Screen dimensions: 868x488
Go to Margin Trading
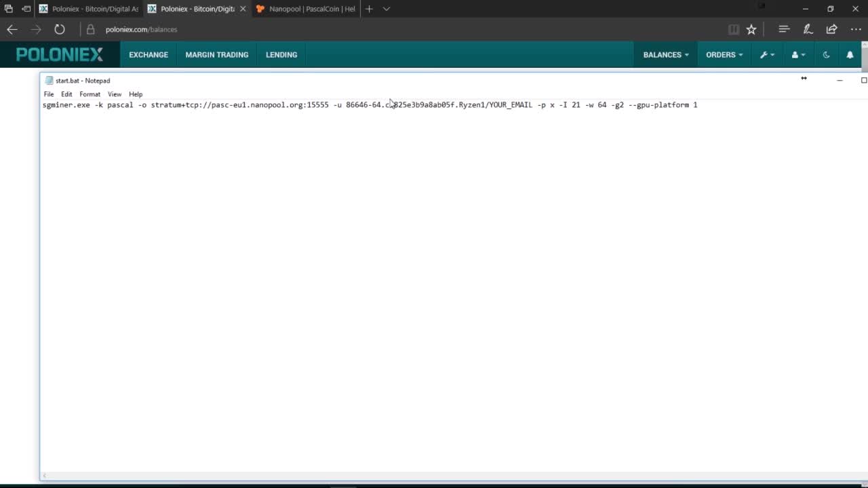coord(217,55)
